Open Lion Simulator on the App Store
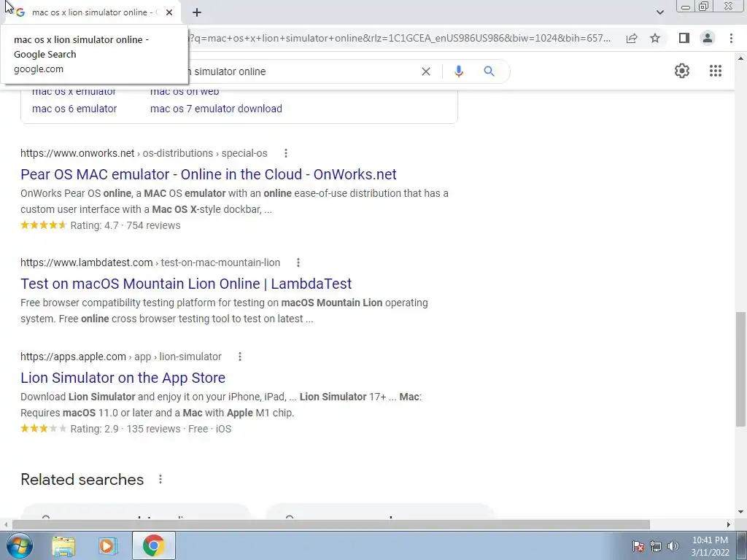Viewport: 747px width, 560px height. point(123,378)
